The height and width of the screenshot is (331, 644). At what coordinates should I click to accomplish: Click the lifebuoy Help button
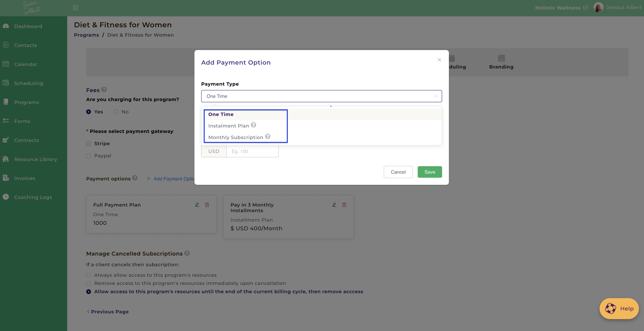(x=619, y=308)
